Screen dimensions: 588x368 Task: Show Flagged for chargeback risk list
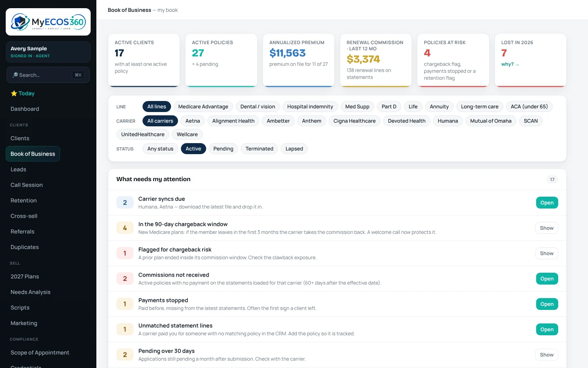pyautogui.click(x=547, y=254)
